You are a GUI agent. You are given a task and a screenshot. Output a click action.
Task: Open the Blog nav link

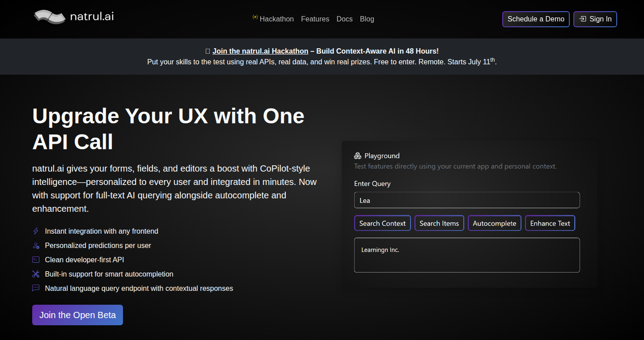click(x=367, y=19)
